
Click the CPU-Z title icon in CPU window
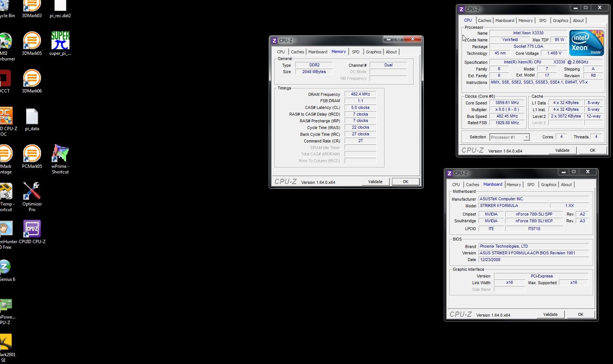click(461, 9)
